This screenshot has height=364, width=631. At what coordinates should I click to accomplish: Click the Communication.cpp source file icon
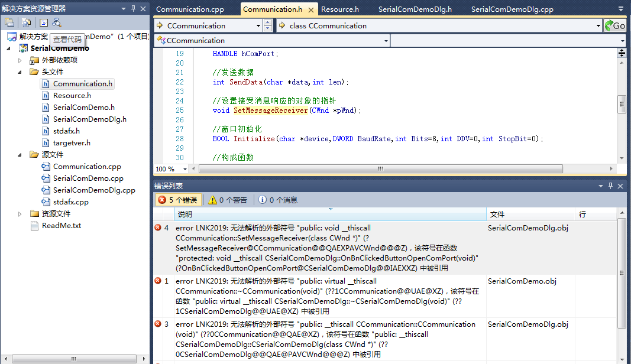(x=46, y=167)
